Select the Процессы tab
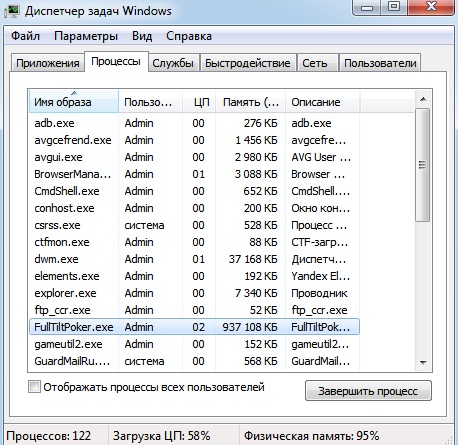 pos(116,62)
